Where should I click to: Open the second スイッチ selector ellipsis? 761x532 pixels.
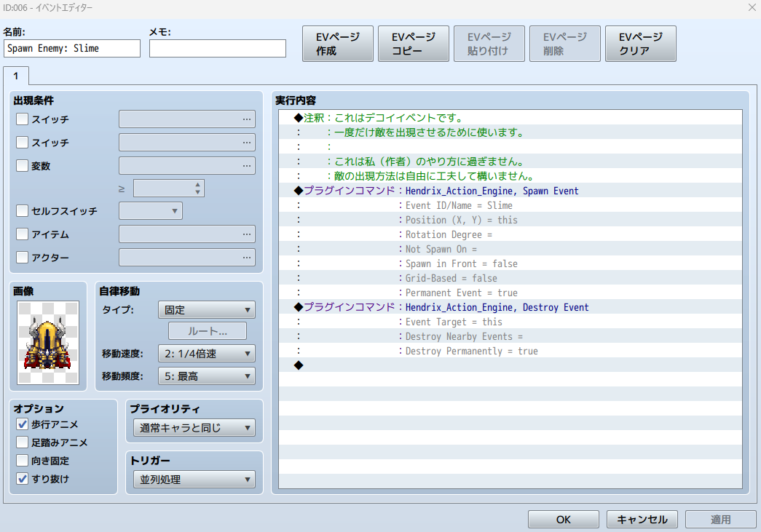coord(247,142)
